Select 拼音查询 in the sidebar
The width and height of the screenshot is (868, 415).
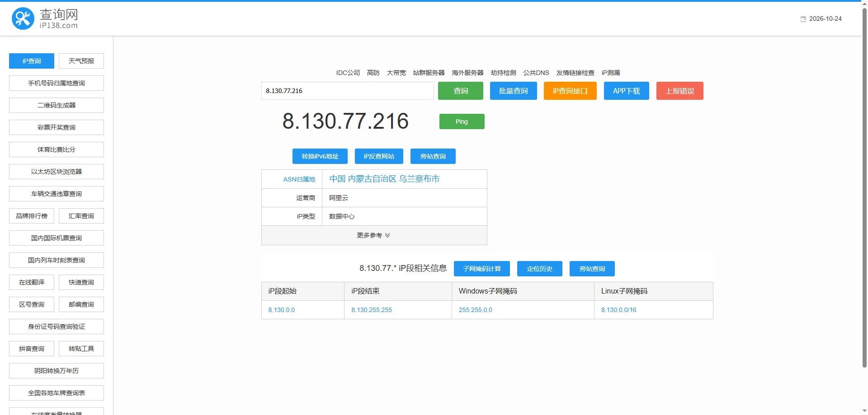[32, 349]
